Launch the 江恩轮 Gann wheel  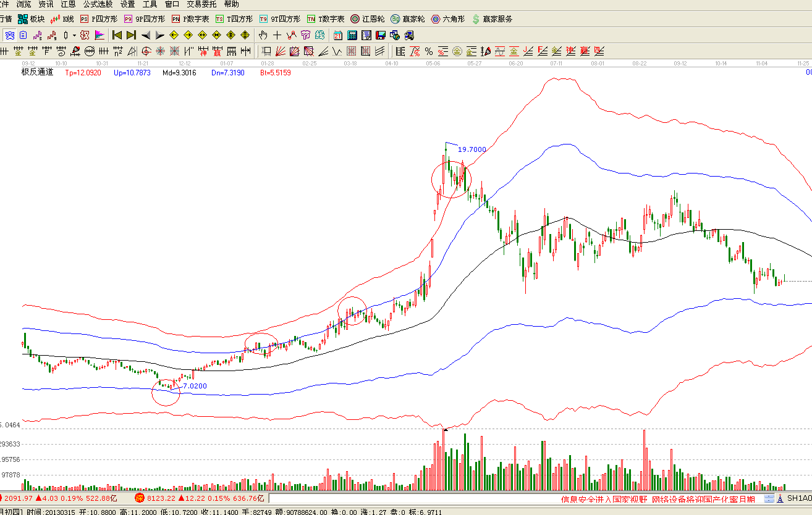(x=368, y=19)
